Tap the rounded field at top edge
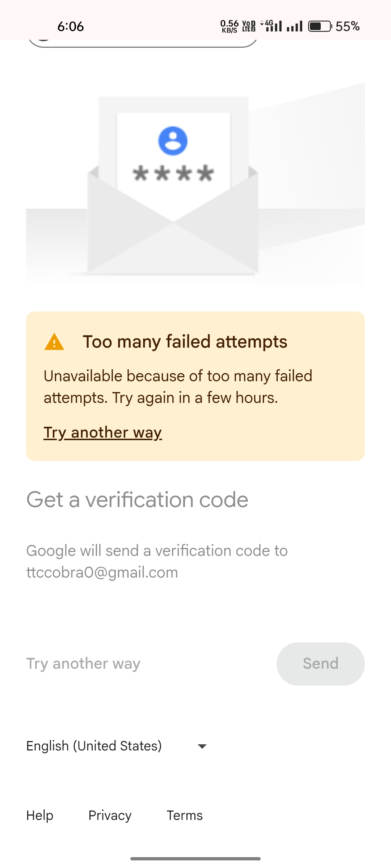The width and height of the screenshot is (391, 868). click(143, 44)
